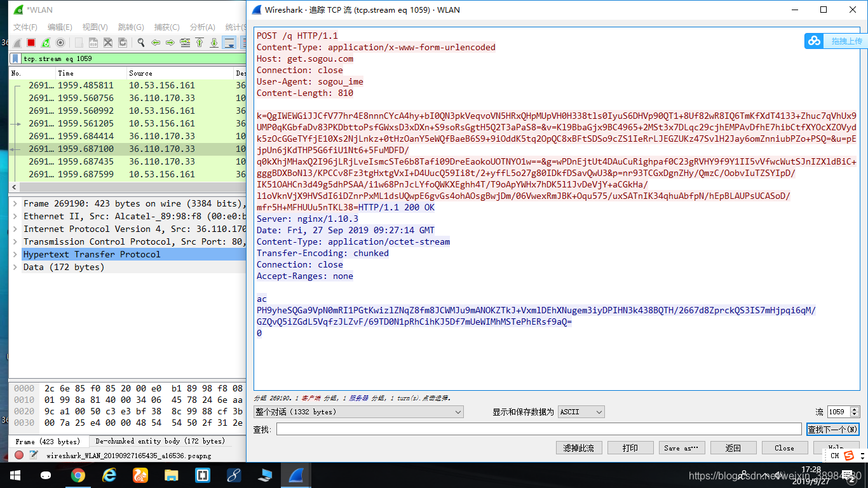Open capture options gear icon
868x488 pixels.
click(60, 43)
